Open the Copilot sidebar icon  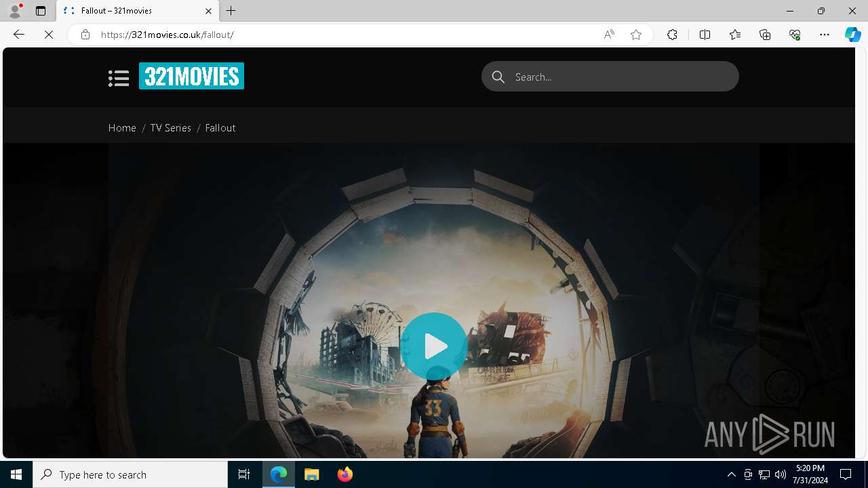coord(852,35)
